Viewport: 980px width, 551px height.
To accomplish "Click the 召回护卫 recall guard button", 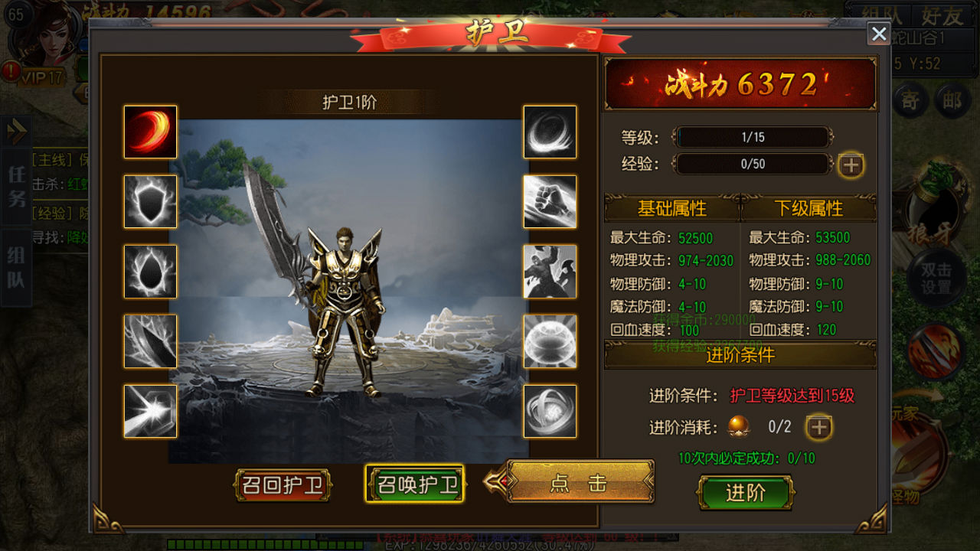I will (283, 485).
